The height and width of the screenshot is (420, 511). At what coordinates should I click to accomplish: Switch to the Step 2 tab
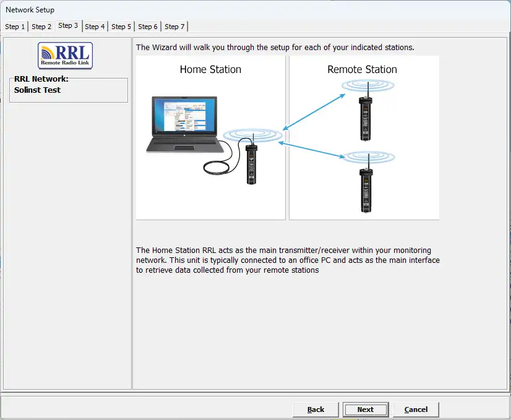click(x=41, y=27)
